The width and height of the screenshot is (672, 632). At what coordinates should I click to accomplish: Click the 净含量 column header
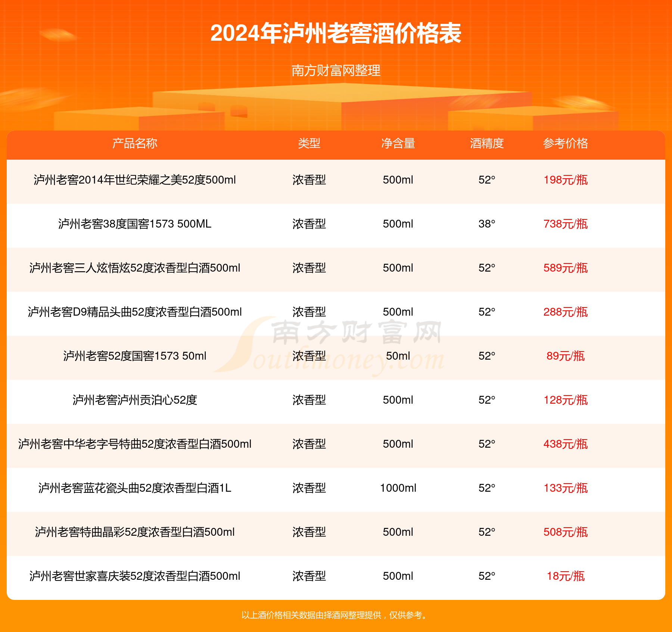pos(398,143)
